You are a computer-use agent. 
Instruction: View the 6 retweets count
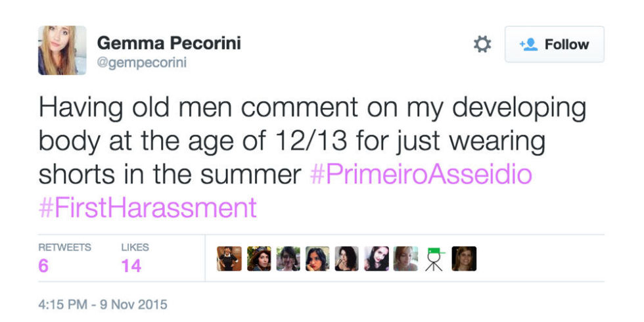[43, 266]
